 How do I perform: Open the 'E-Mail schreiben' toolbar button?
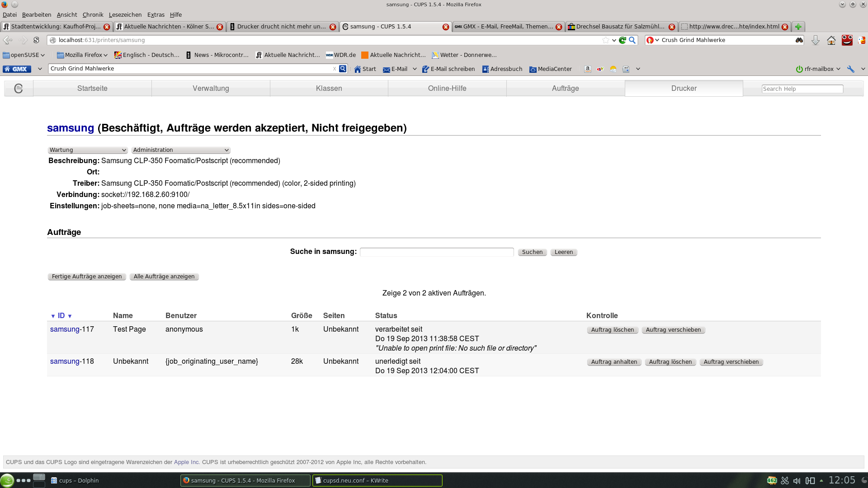pyautogui.click(x=448, y=69)
